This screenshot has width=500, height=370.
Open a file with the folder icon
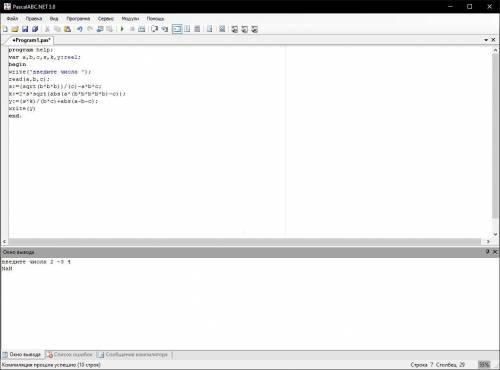(x=15, y=29)
